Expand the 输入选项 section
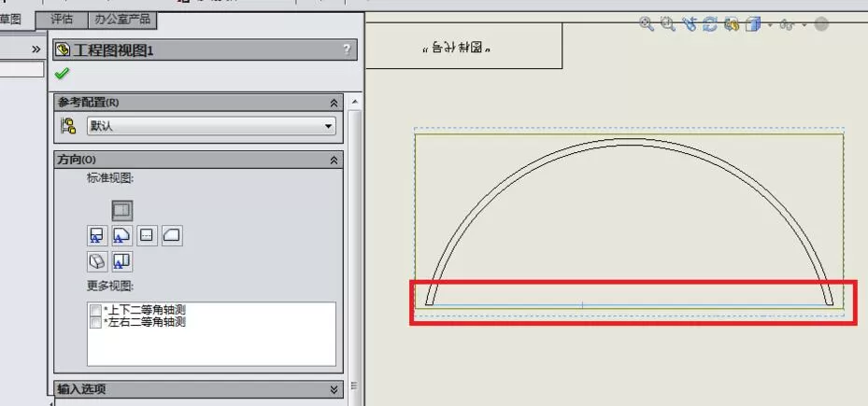The width and height of the screenshot is (868, 406). pos(334,389)
